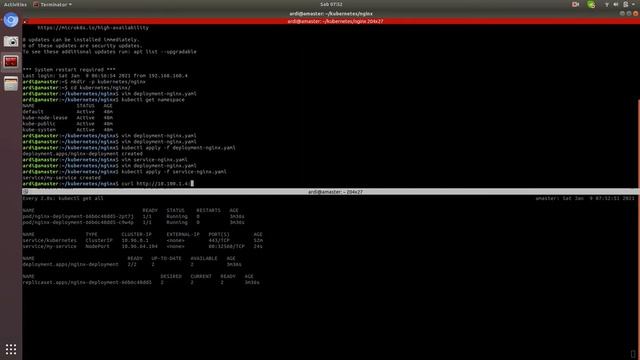
Task: Click 'kubectl apply -f deployment-nginx.yaml' line
Action: click(x=129, y=148)
